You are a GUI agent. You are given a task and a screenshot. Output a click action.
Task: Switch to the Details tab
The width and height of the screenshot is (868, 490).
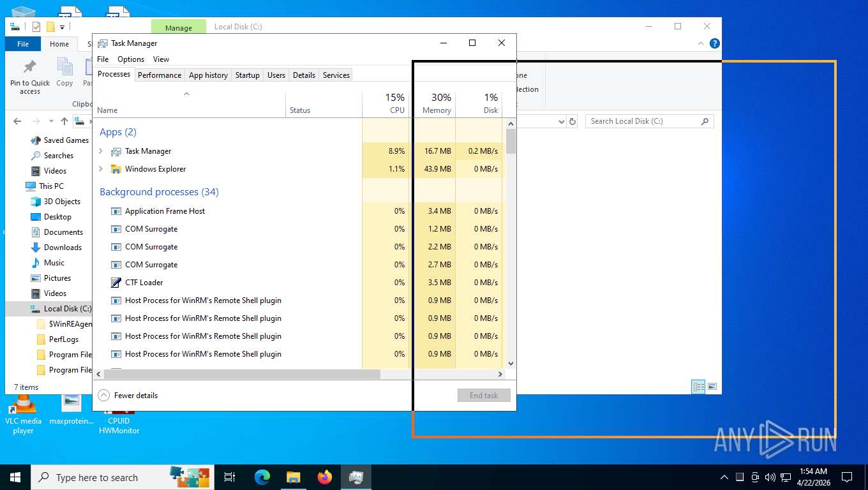click(304, 75)
